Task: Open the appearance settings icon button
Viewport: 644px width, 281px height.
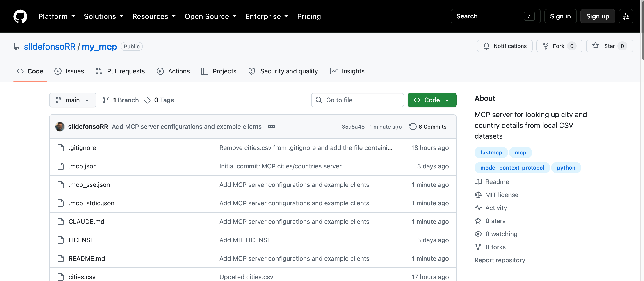Action: click(x=626, y=16)
